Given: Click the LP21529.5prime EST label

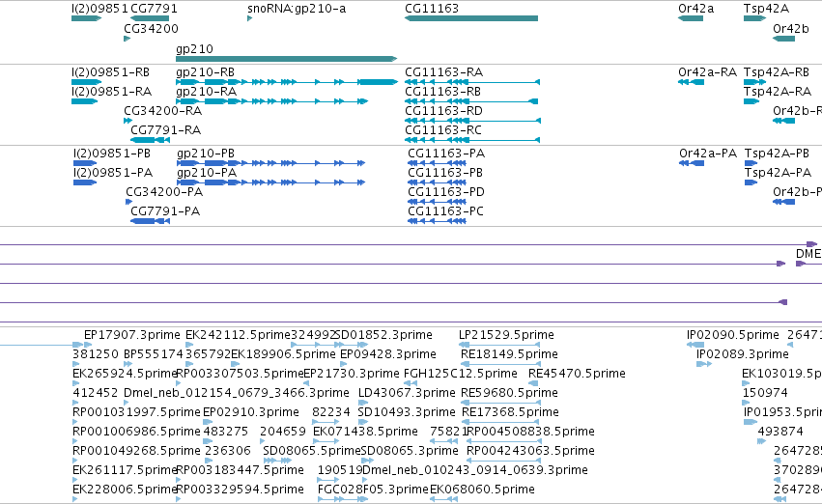Looking at the screenshot, I should click(506, 335).
